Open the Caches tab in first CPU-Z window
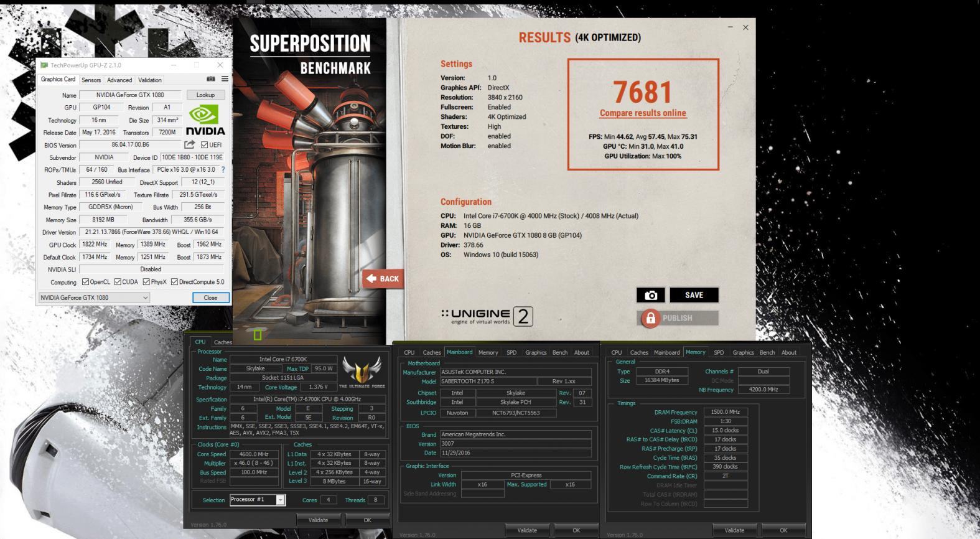 coord(223,342)
